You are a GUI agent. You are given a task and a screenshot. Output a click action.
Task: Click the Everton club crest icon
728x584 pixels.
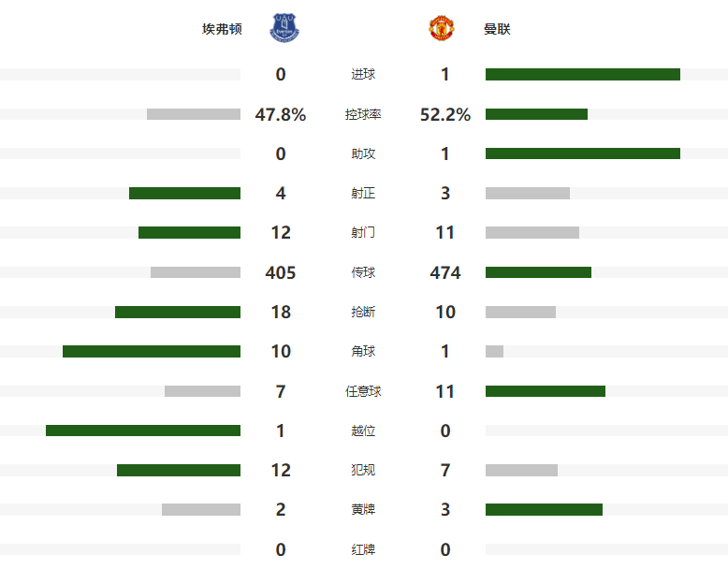(x=286, y=28)
